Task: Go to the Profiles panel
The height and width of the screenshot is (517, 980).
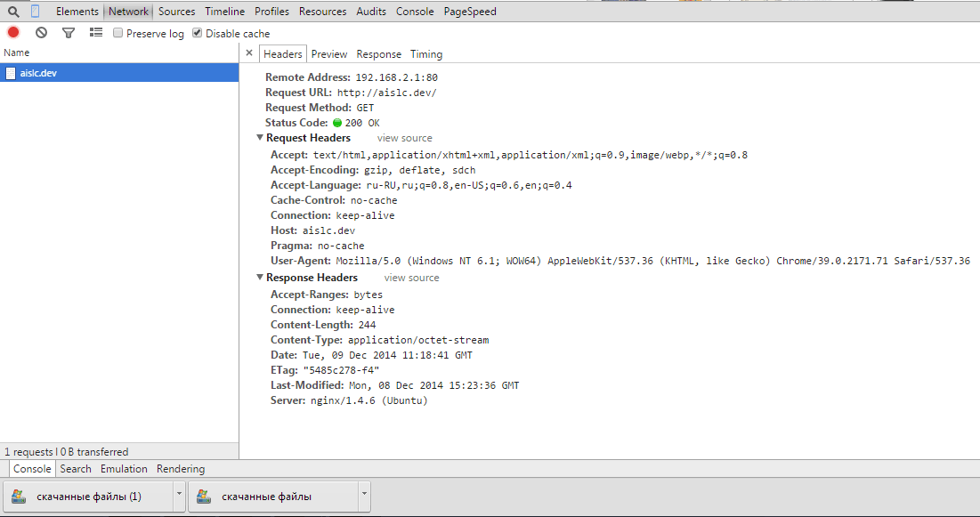Action: click(271, 12)
